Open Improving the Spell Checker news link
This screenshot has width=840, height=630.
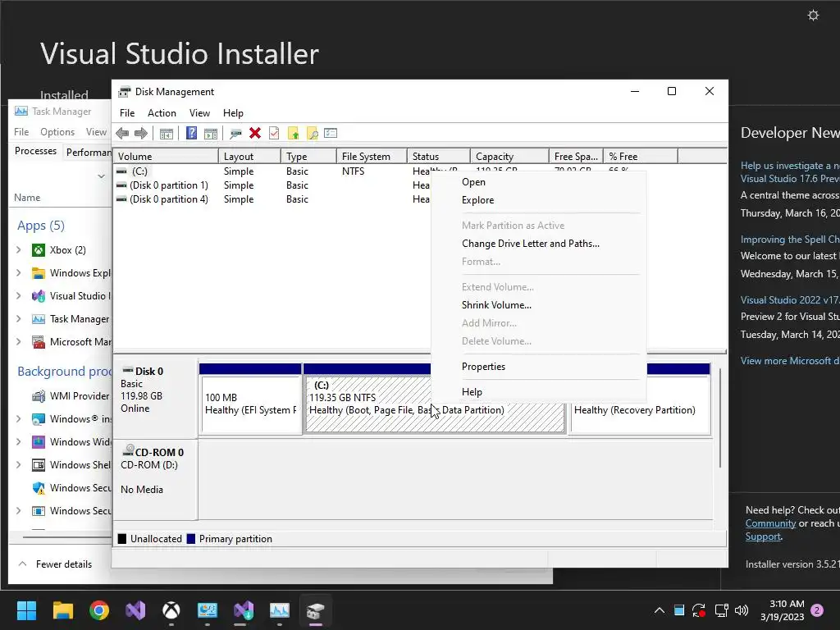click(x=790, y=239)
